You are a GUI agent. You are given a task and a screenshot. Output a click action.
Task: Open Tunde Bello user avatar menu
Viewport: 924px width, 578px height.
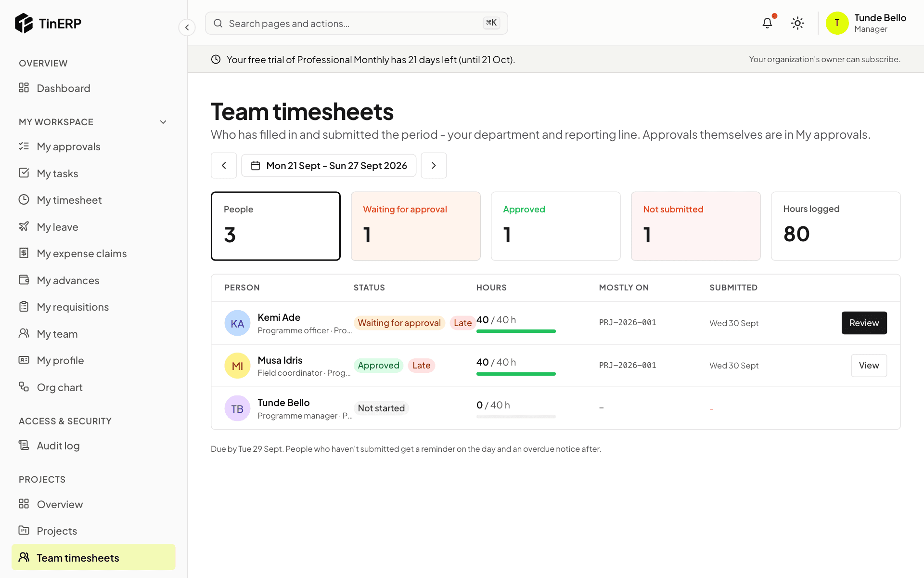click(x=837, y=23)
